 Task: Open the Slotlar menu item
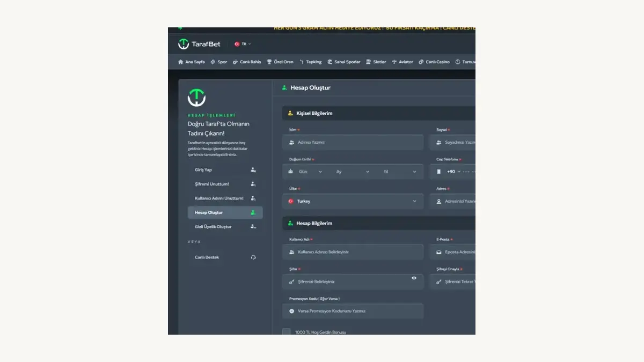coord(376,62)
